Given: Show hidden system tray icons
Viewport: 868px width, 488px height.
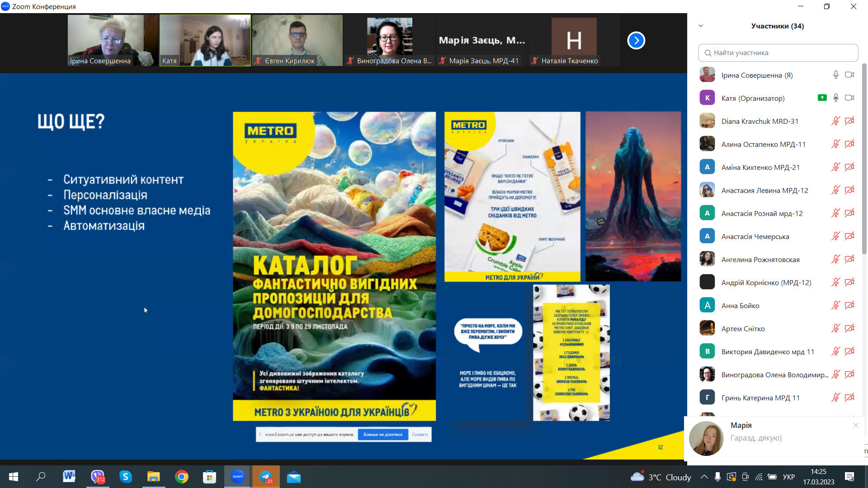Looking at the screenshot, I should [704, 477].
